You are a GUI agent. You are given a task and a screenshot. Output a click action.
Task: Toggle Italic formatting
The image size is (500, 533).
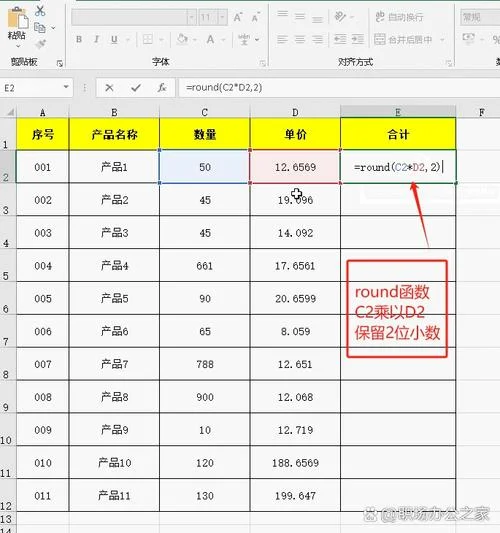pyautogui.click(x=97, y=39)
